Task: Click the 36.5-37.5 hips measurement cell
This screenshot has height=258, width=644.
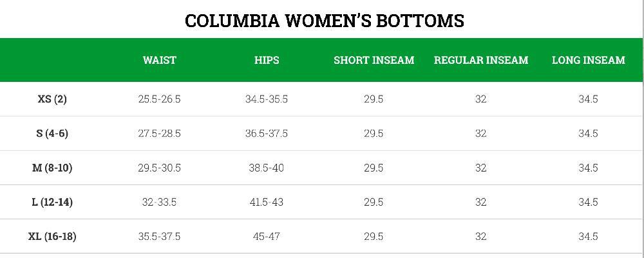Action: [267, 134]
